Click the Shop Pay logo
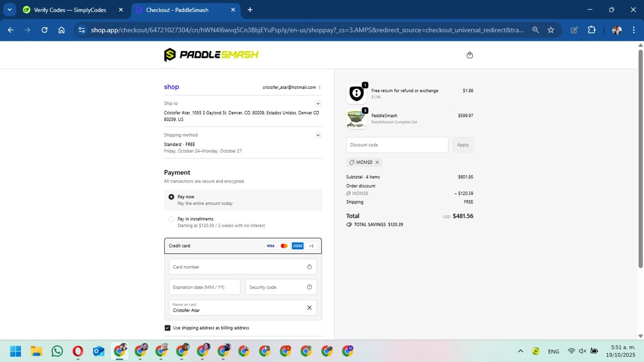Image resolution: width=644 pixels, height=362 pixels. point(171,87)
